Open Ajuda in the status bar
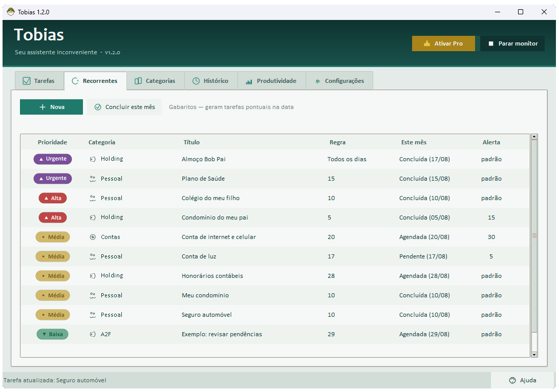The width and height of the screenshot is (559, 392). click(x=523, y=380)
